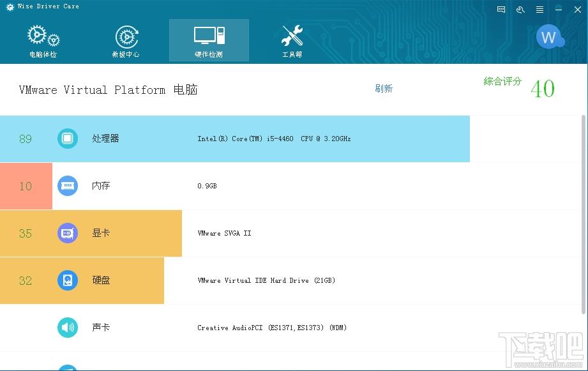Open the hamburger menu in title bar
The width and height of the screenshot is (588, 371).
point(540,10)
